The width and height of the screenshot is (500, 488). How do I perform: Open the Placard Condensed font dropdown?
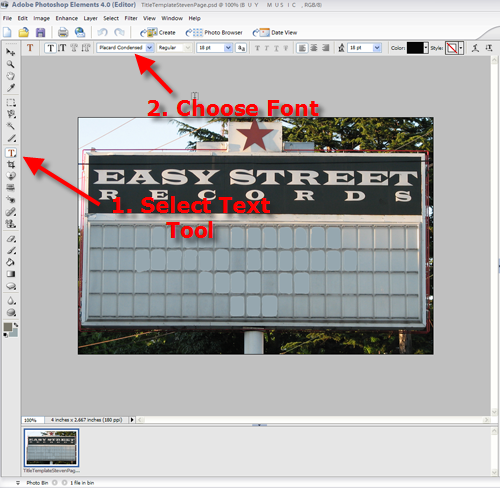coord(150,48)
